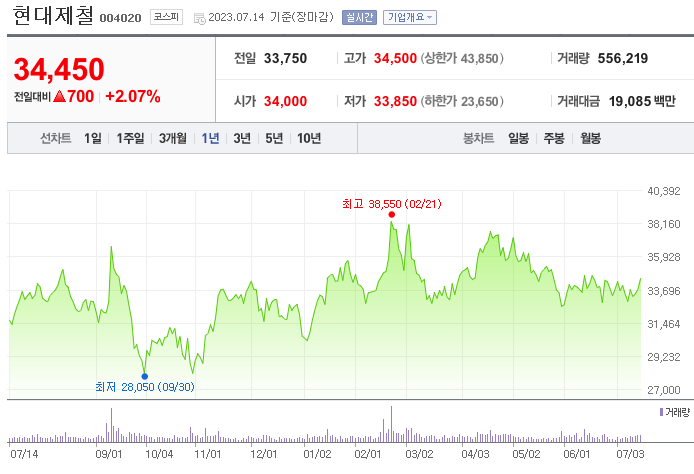The width and height of the screenshot is (694, 474).
Task: Select the 1일 line chart tab
Action: (x=93, y=139)
